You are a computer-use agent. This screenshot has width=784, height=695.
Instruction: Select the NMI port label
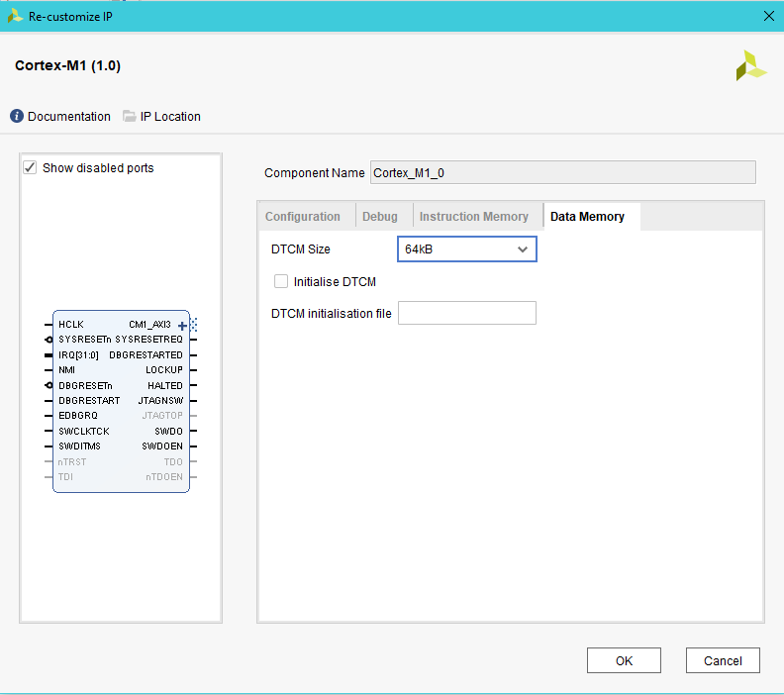[x=66, y=370]
